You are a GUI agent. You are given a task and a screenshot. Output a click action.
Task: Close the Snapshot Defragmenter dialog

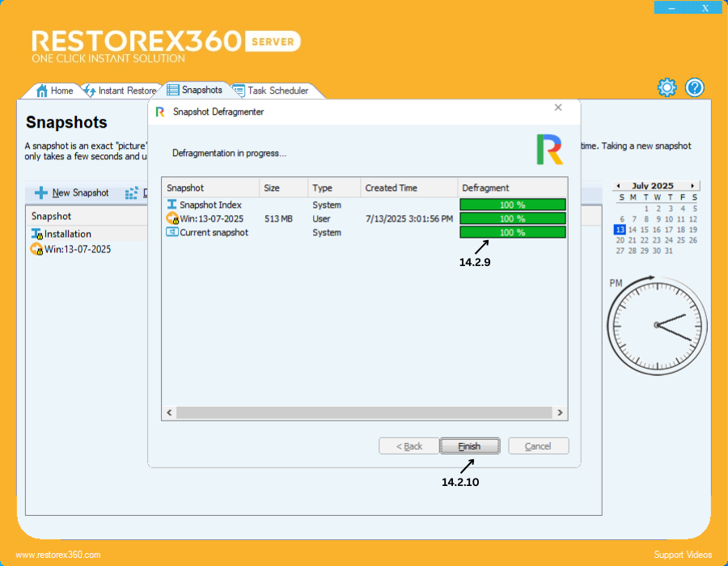coord(558,108)
